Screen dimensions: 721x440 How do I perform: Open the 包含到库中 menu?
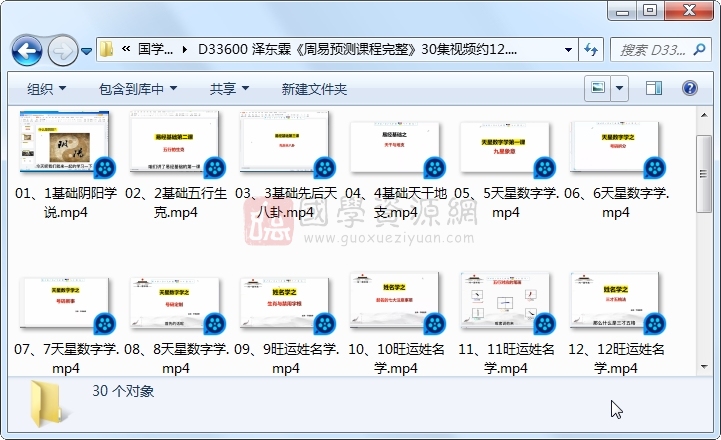tap(137, 89)
